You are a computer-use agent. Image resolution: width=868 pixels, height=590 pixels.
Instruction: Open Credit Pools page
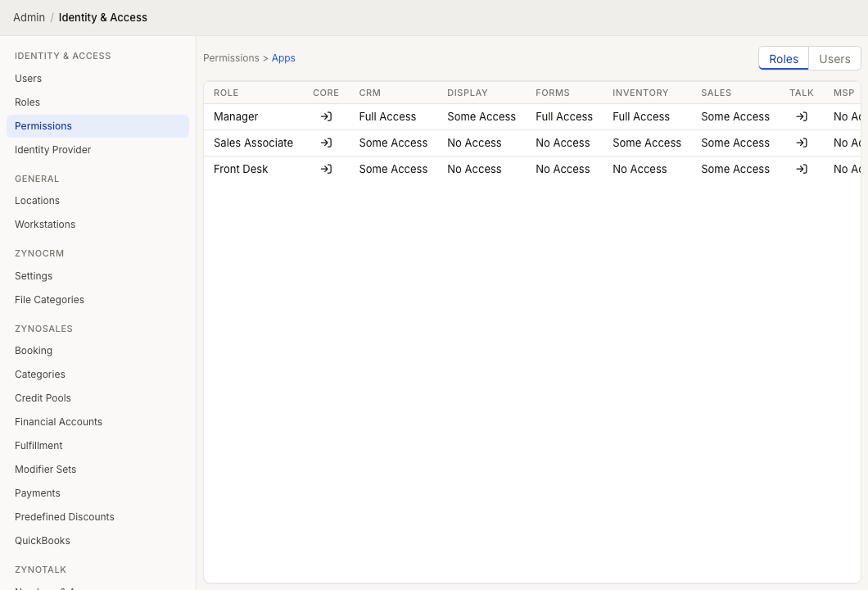pos(97,398)
